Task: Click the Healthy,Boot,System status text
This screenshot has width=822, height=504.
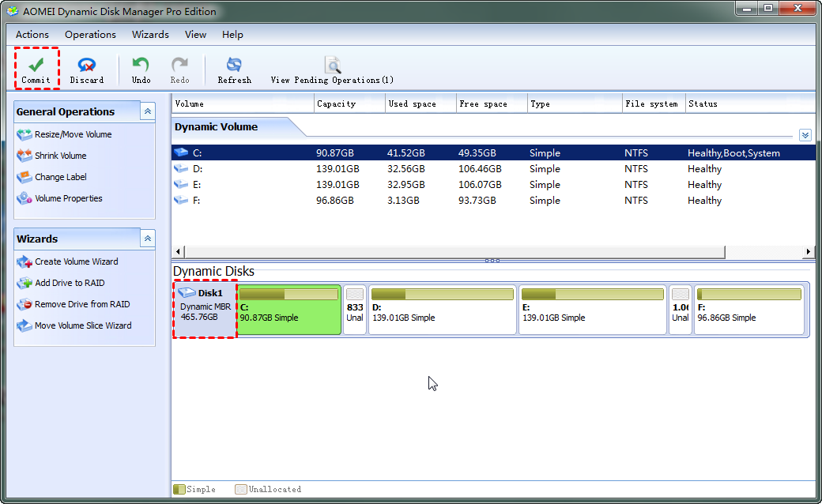Action: coord(734,153)
